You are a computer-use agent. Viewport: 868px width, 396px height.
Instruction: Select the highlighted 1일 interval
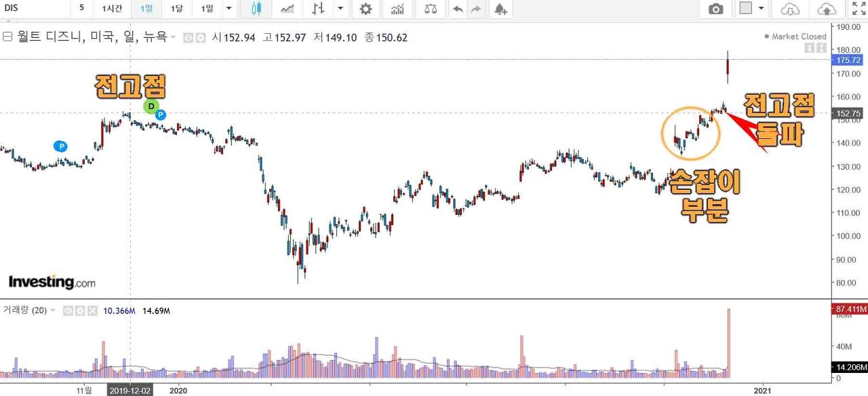(x=146, y=8)
